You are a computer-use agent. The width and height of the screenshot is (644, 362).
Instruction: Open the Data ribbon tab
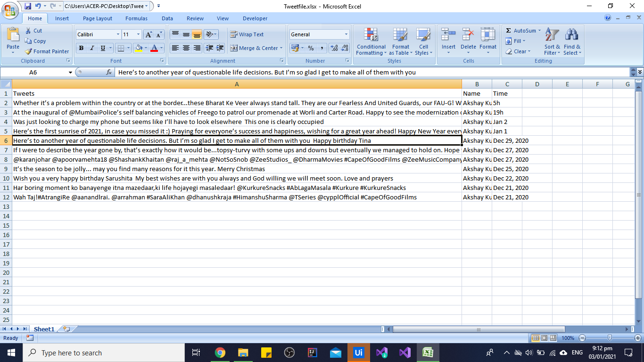167,18
